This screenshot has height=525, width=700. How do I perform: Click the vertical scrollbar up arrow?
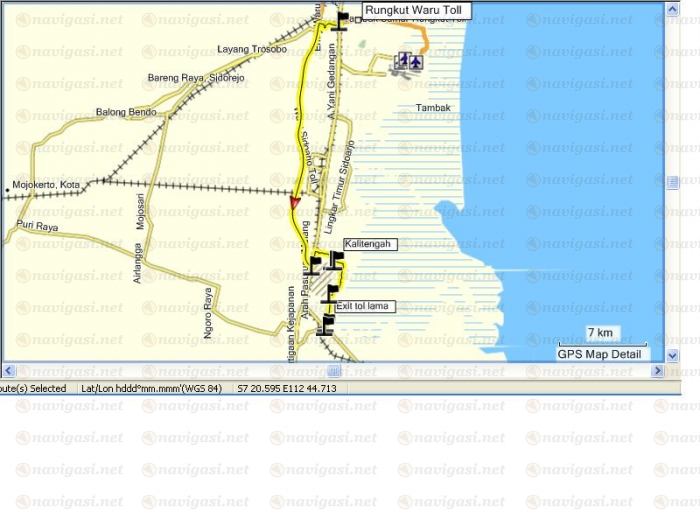pos(672,8)
